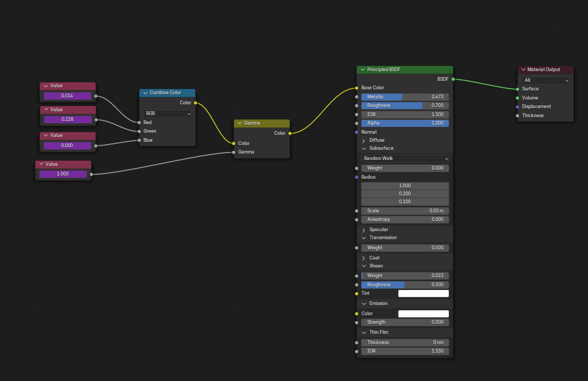588x381 pixels.
Task: Open the Random Walk subsurface method dropdown
Action: click(405, 158)
